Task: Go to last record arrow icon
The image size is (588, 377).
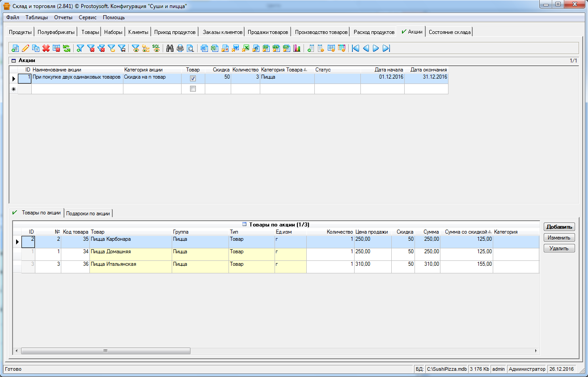Action: pyautogui.click(x=386, y=48)
